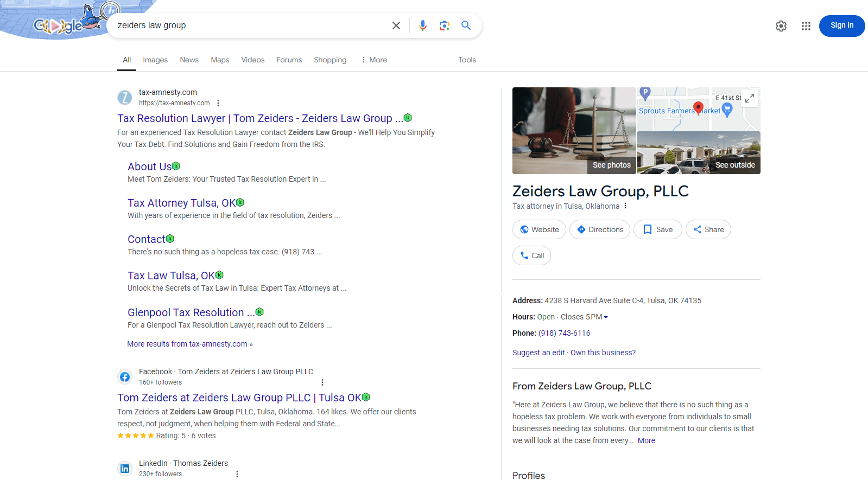Open Glenpool Tax Resolution sitelink
The image size is (868, 480).
point(191,312)
